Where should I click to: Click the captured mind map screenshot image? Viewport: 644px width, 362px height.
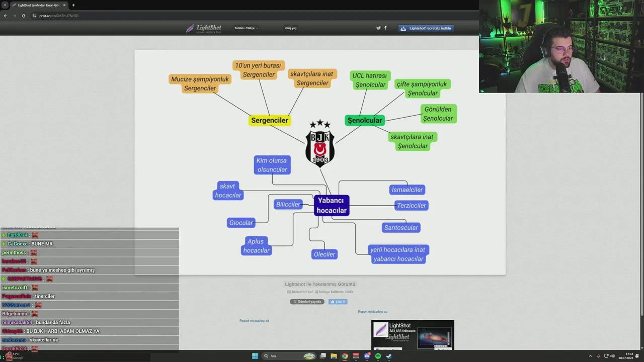320,162
